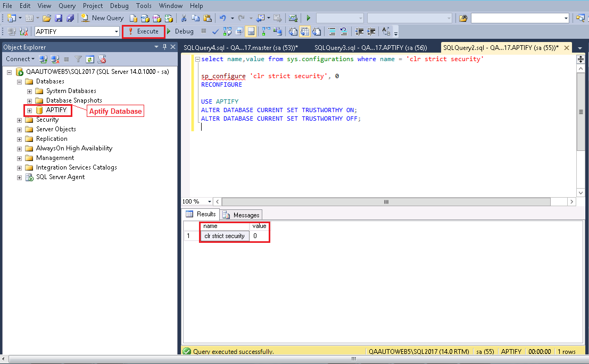The height and width of the screenshot is (364, 589).
Task: Expand the SQL Server Agent node
Action: point(19,177)
